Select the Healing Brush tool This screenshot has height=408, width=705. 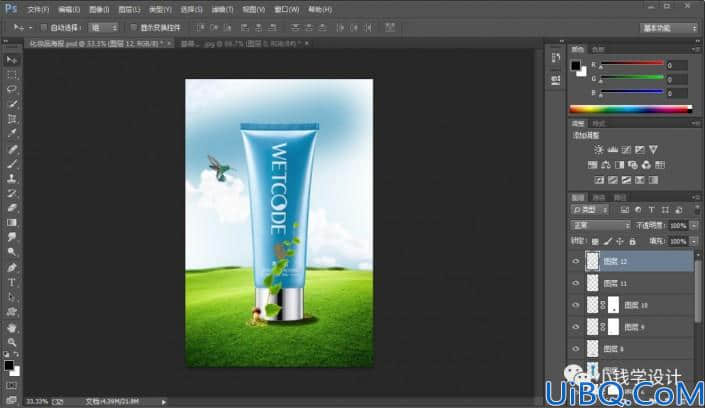[12, 149]
